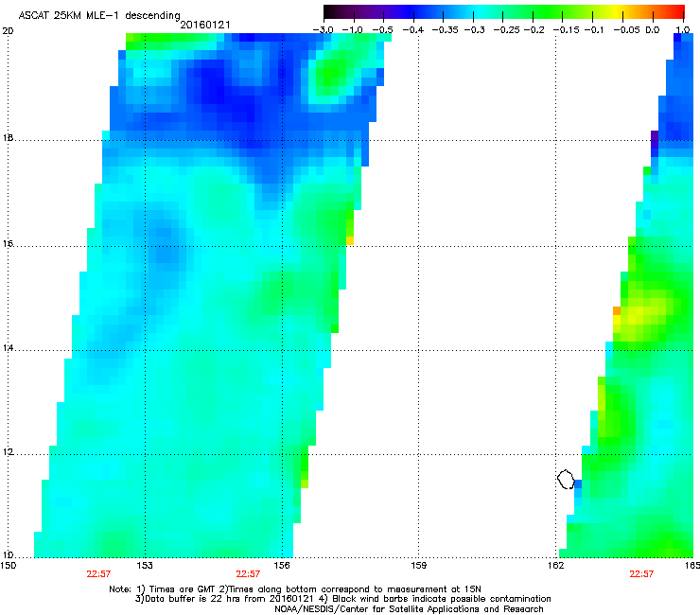Click the latitude axis label '16'

(8, 244)
